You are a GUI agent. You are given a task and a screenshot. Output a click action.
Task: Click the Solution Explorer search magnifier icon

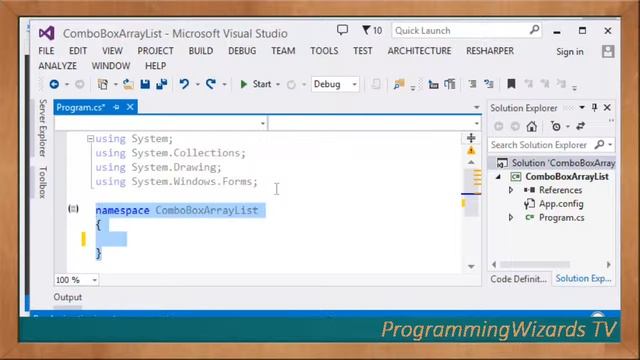click(599, 144)
